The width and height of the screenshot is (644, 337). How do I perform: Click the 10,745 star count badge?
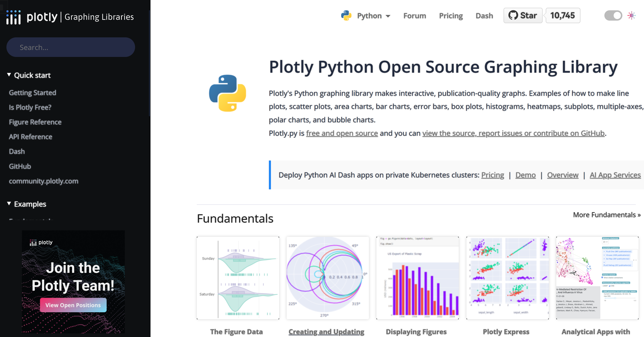click(563, 15)
